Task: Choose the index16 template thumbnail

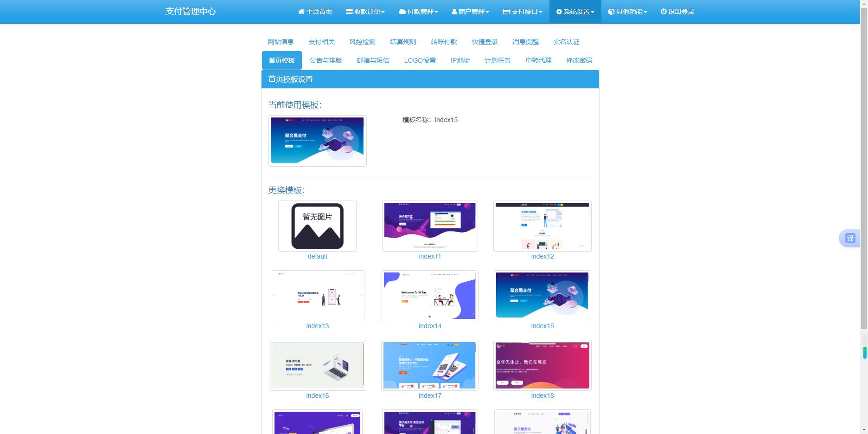Action: pyautogui.click(x=318, y=365)
